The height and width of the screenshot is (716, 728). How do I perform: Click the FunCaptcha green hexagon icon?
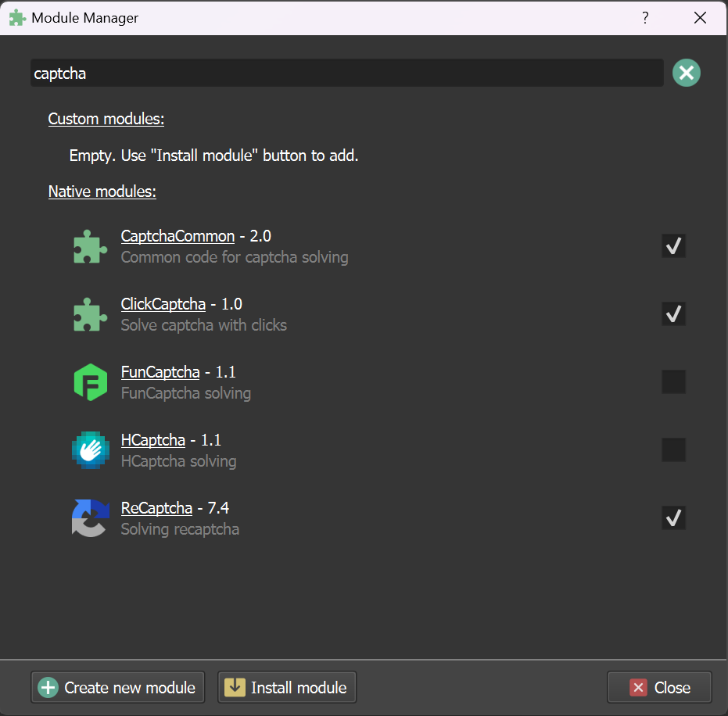click(90, 382)
